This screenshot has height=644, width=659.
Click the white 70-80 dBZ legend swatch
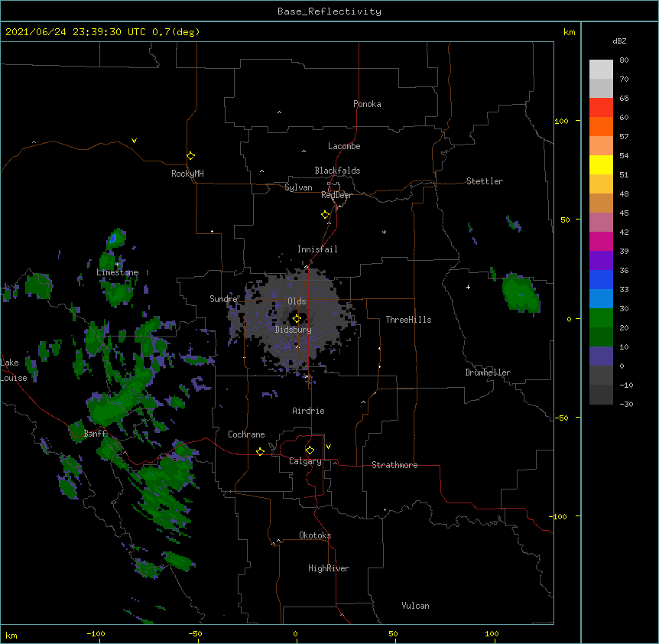(601, 70)
